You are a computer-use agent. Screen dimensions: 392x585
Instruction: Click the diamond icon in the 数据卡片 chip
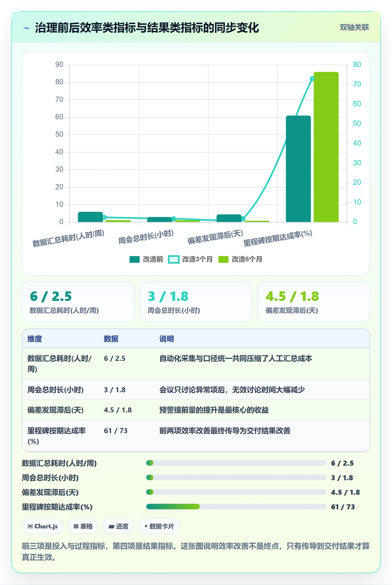[146, 526]
